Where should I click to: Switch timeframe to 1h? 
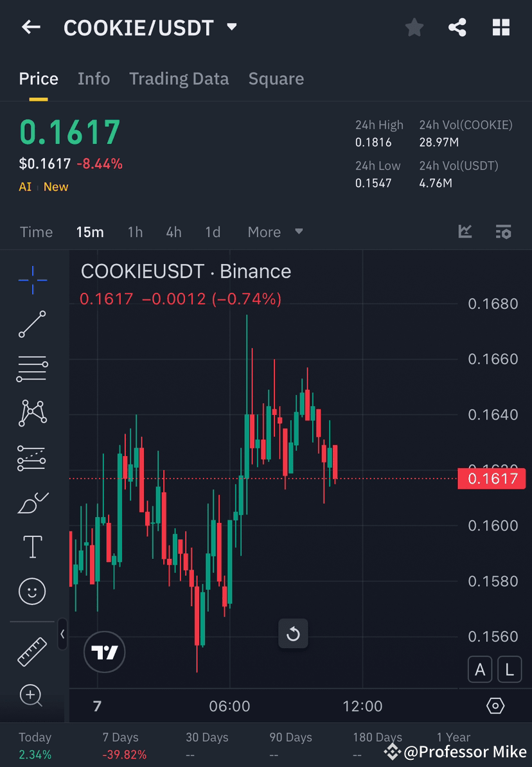click(135, 232)
